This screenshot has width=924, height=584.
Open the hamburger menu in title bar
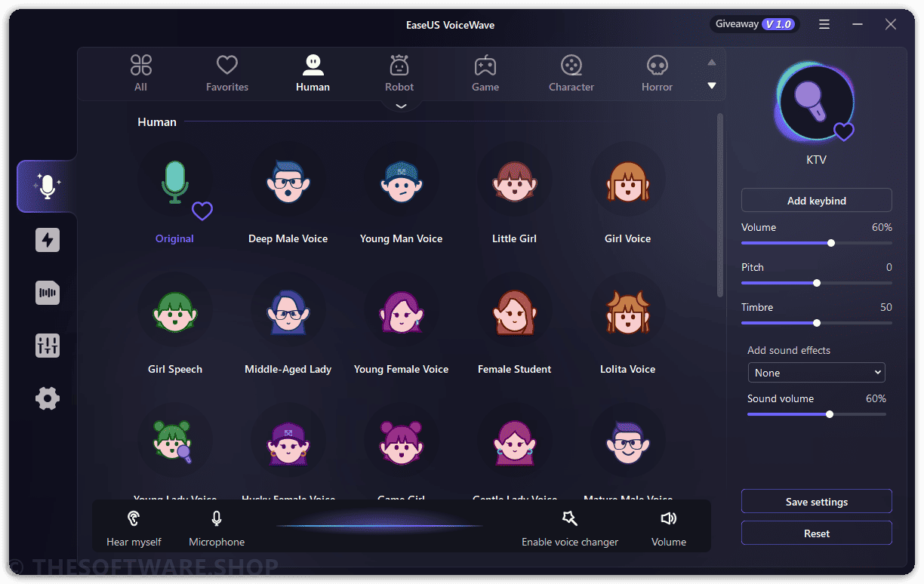click(824, 25)
